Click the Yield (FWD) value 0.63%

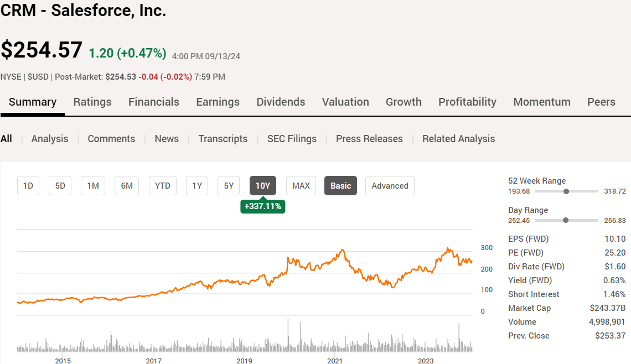614,280
